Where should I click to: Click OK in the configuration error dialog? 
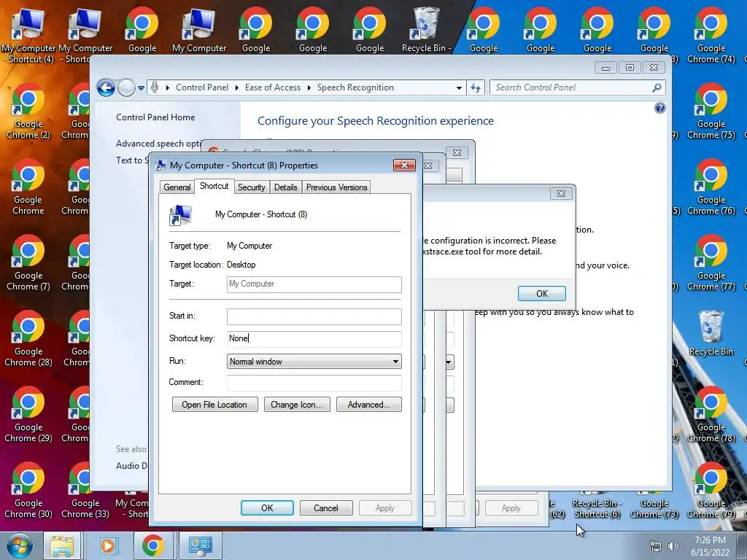[542, 293]
